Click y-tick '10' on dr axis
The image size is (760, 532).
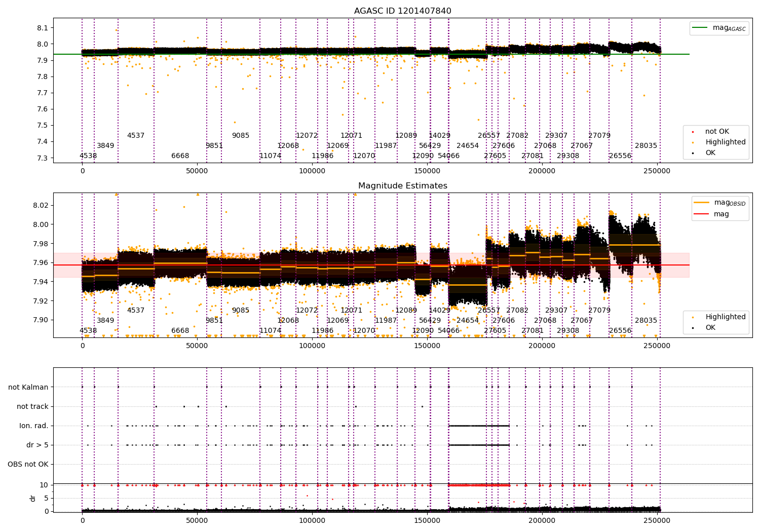click(x=44, y=485)
